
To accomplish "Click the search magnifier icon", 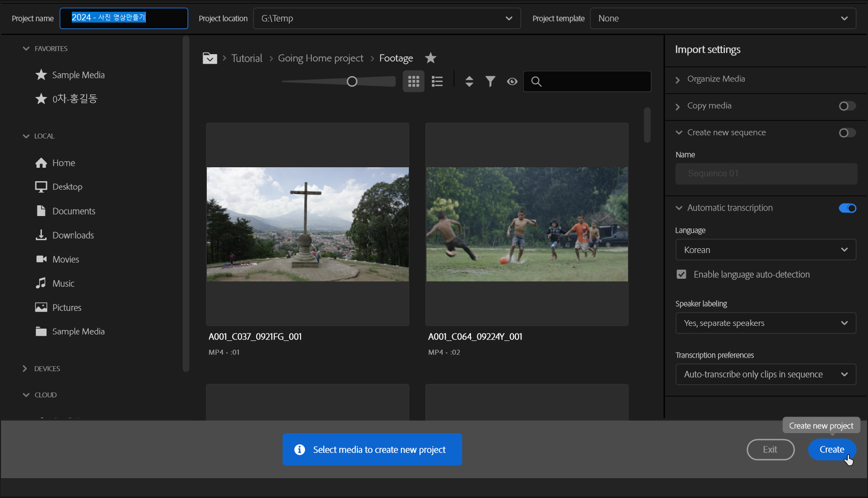I will pos(536,81).
